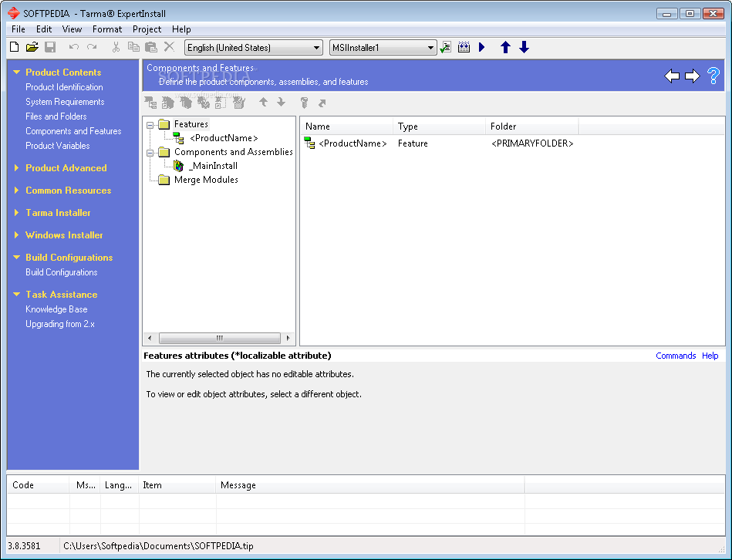Select <ProductName> under Features in tree
Image resolution: width=732 pixels, height=560 pixels.
click(x=224, y=138)
